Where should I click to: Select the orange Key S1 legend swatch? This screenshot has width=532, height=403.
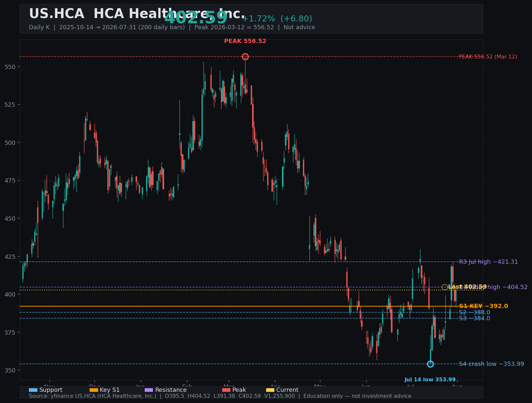(94, 390)
